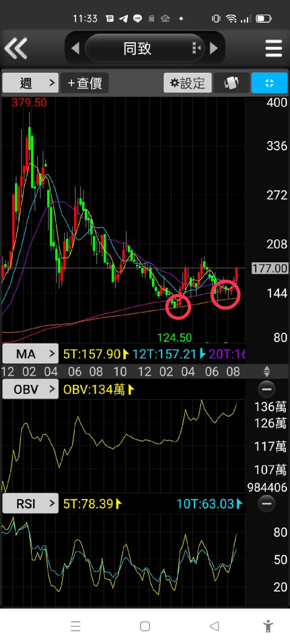Tap the LINE notification icon

point(138,18)
